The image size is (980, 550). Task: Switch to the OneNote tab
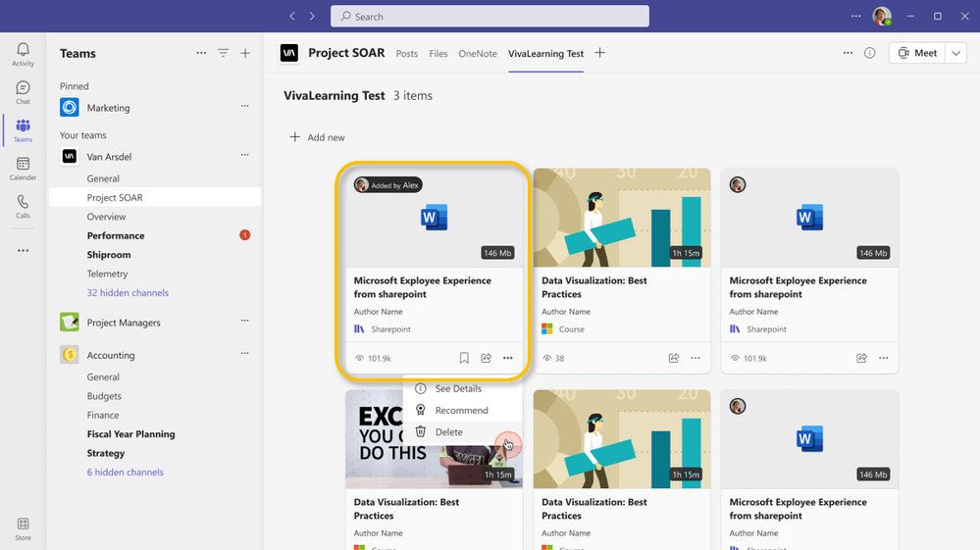[x=478, y=54]
